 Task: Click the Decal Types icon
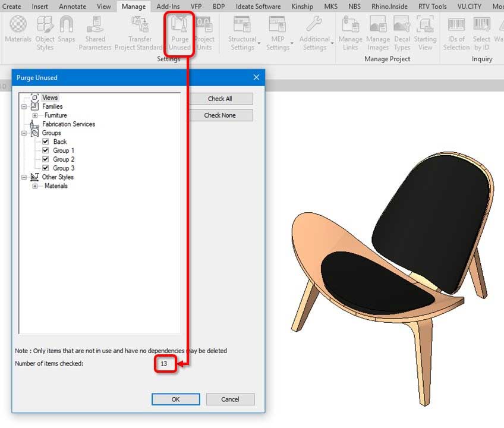click(402, 33)
